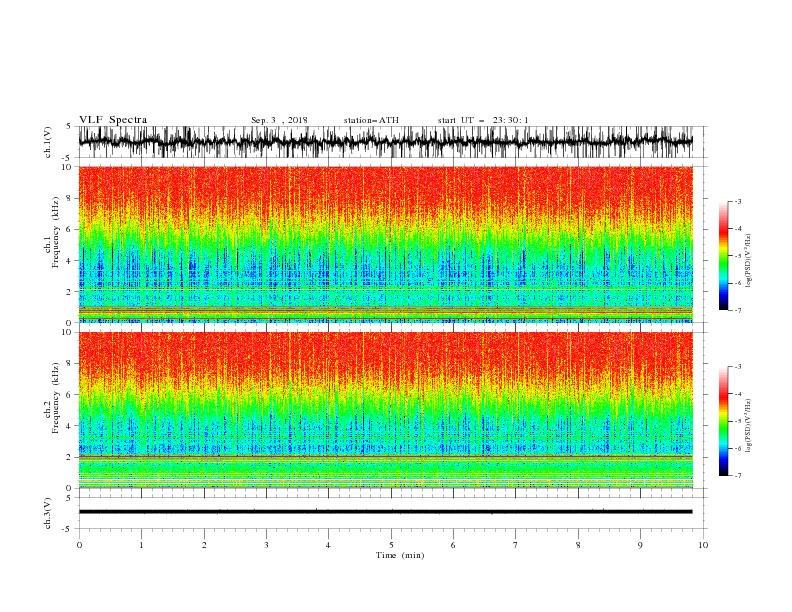Screen dimensions: 792x612
Task: Click the ch.1 color bar legend label
Action: pos(748,261)
